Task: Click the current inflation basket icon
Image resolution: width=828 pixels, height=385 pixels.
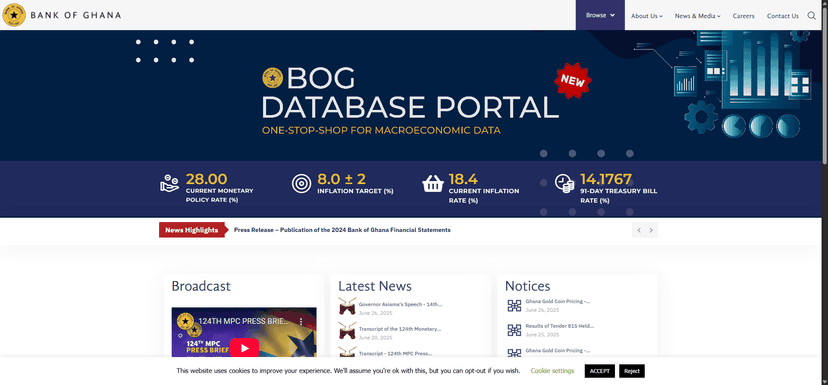Action: coord(432,183)
